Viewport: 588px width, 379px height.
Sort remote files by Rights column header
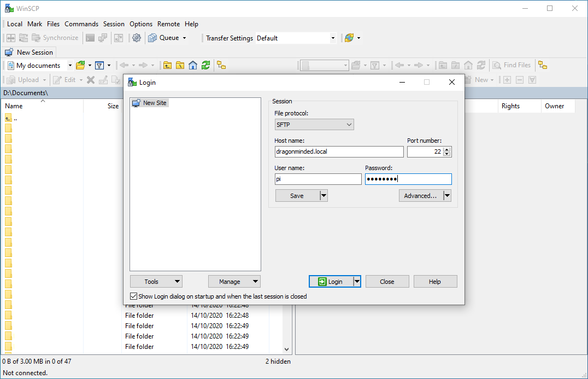pos(519,106)
